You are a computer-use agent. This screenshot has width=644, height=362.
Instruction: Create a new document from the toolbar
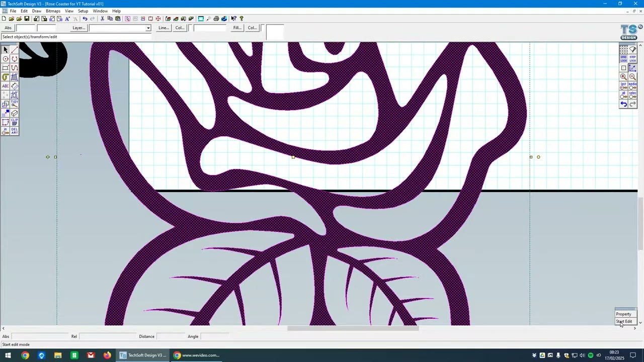4,19
